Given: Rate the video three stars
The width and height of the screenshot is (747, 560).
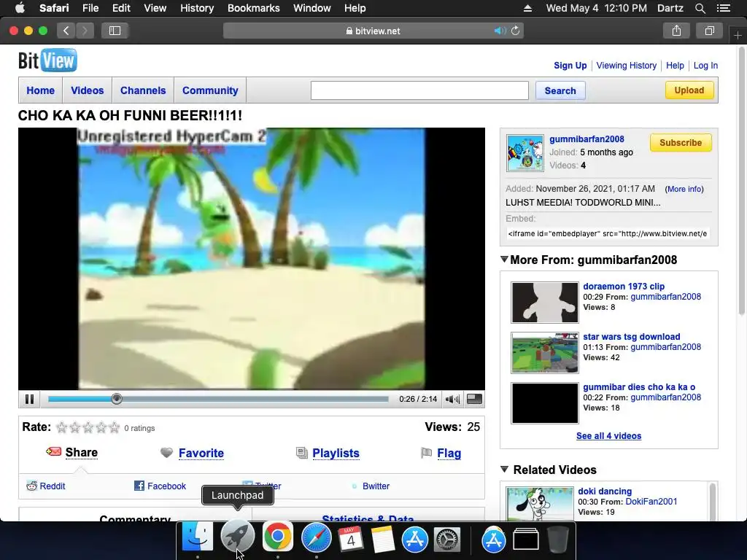Looking at the screenshot, I should (88, 427).
